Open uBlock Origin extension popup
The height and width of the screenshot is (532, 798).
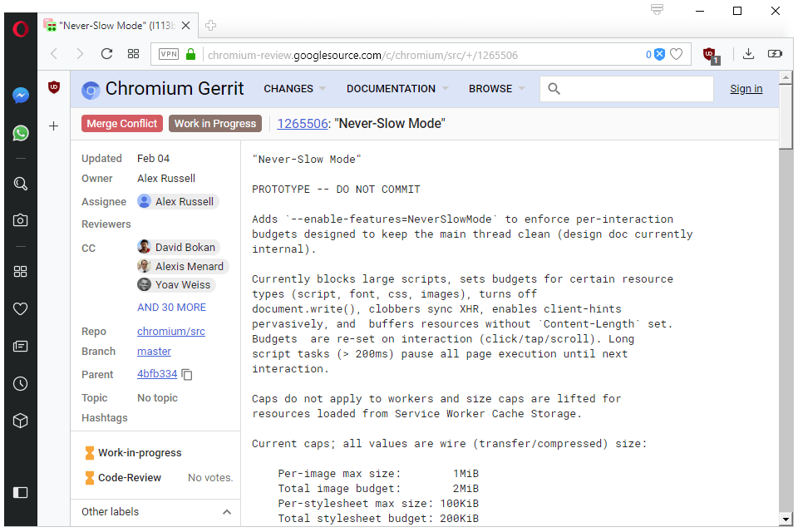point(711,55)
